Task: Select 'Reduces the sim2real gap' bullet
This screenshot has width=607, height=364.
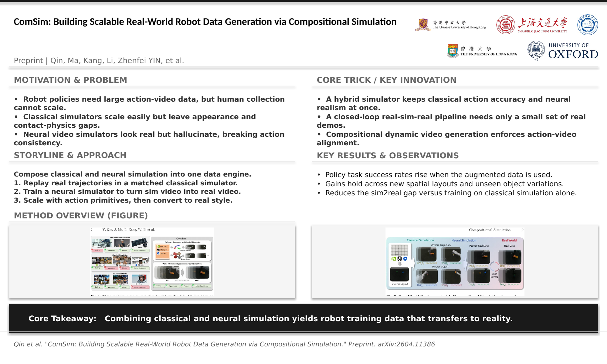Action: (447, 193)
